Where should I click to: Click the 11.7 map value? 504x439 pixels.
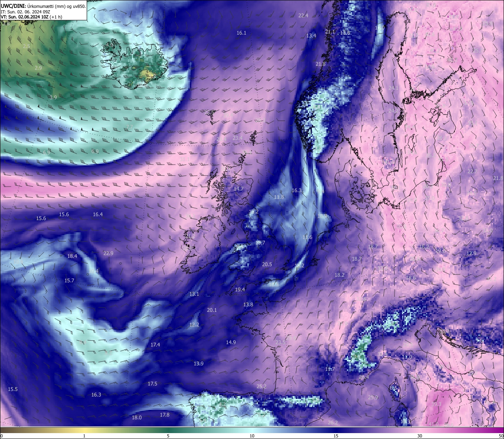[330, 369]
